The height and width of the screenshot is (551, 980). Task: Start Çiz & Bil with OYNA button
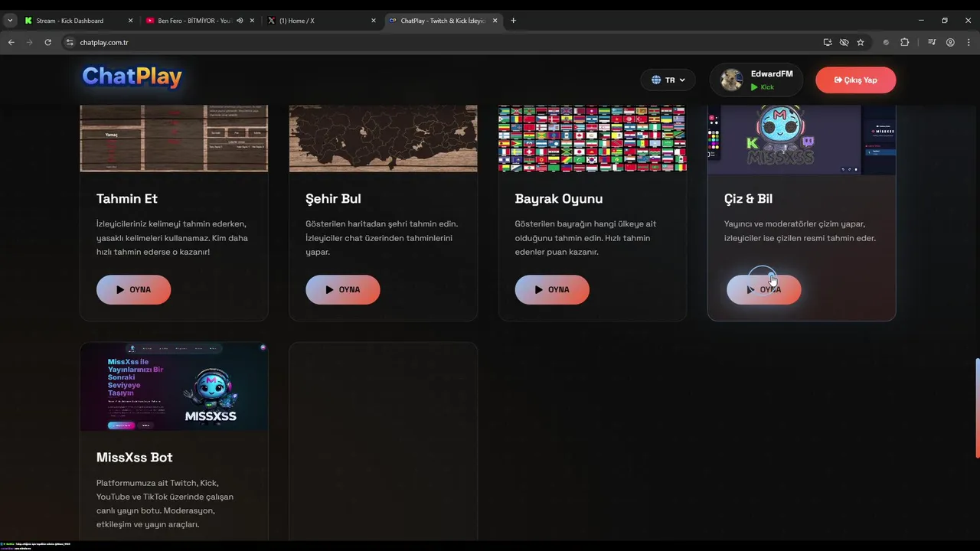tap(763, 289)
